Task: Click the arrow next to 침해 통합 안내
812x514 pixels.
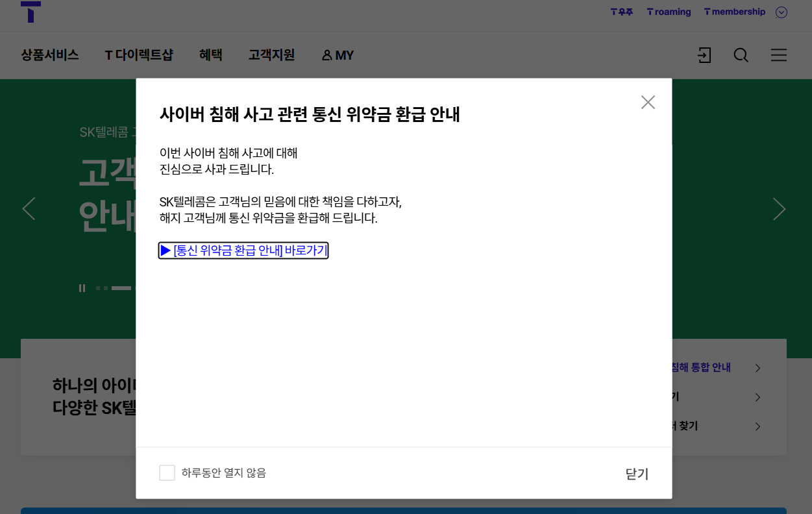Action: coord(757,367)
